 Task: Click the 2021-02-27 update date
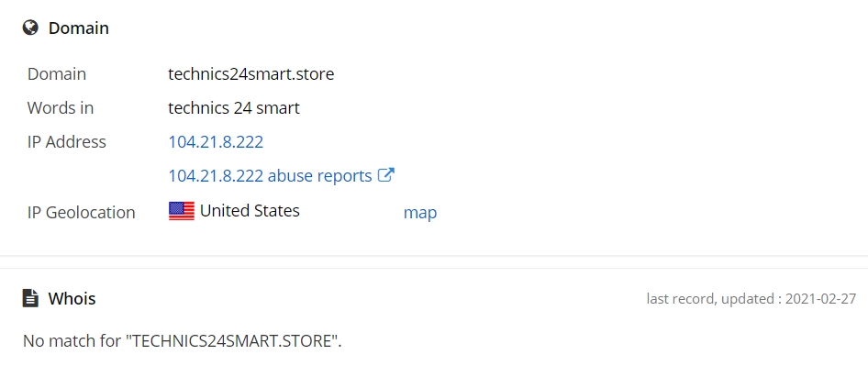pos(821,299)
